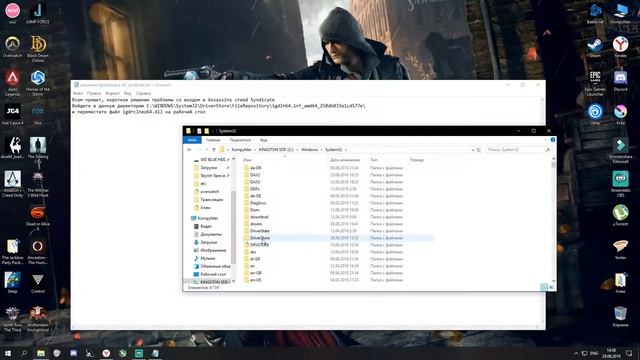640x360 pixels.
Task: Open the Файл tab in Explorer ribbon
Action: click(x=192, y=140)
